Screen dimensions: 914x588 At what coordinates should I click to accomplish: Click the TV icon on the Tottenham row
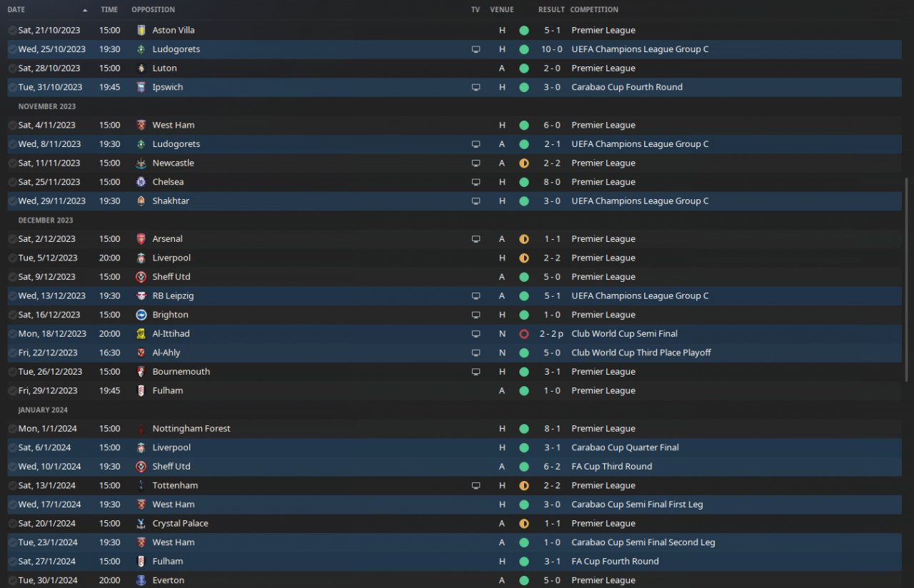(476, 486)
